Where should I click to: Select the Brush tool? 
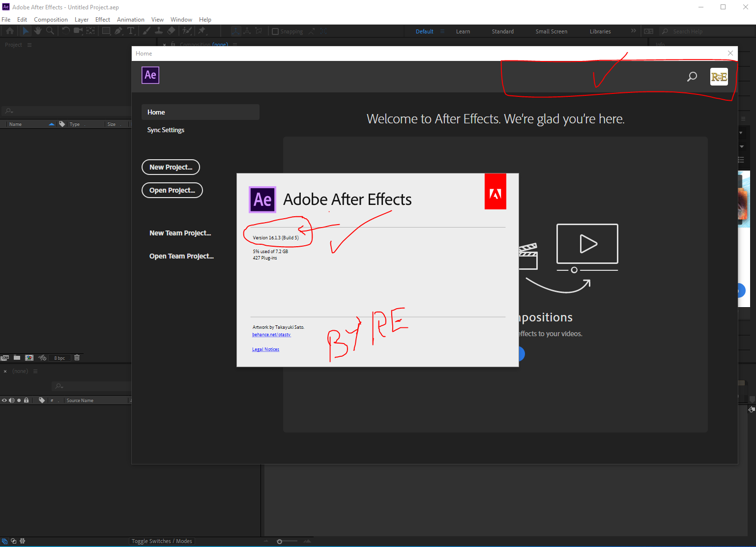pos(146,31)
